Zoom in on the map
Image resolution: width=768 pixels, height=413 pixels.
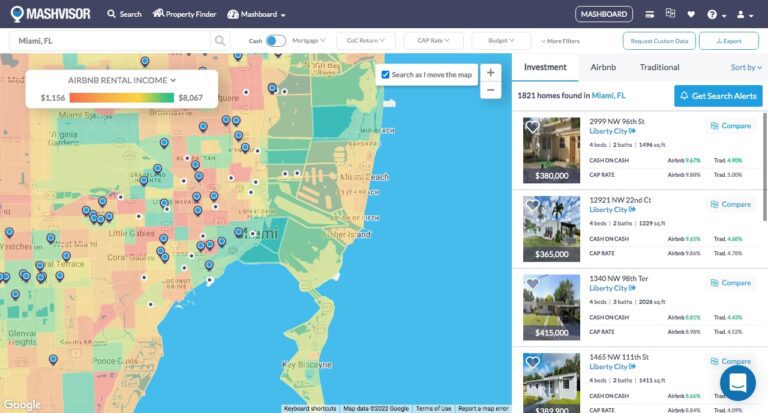click(490, 73)
